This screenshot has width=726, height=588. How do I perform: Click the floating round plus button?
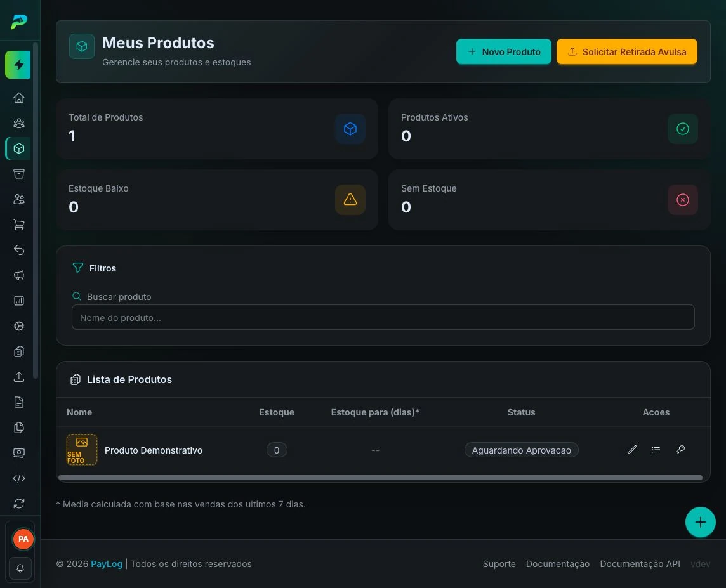(x=700, y=522)
